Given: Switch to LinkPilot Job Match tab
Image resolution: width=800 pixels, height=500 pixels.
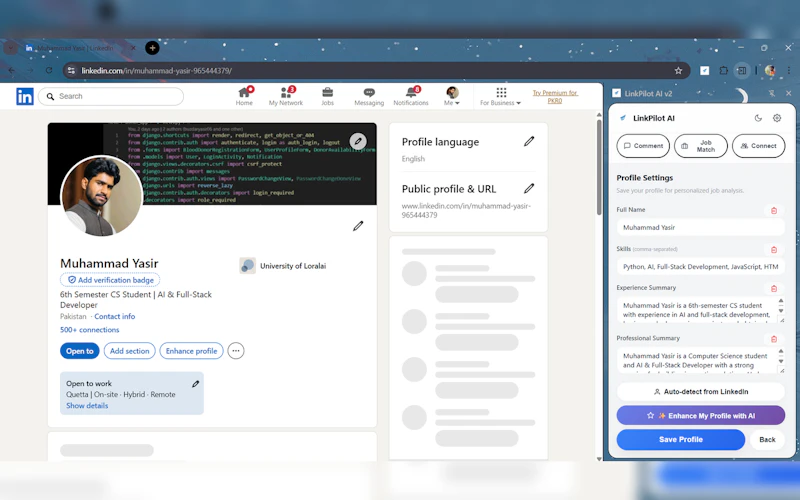Looking at the screenshot, I should coord(701,146).
